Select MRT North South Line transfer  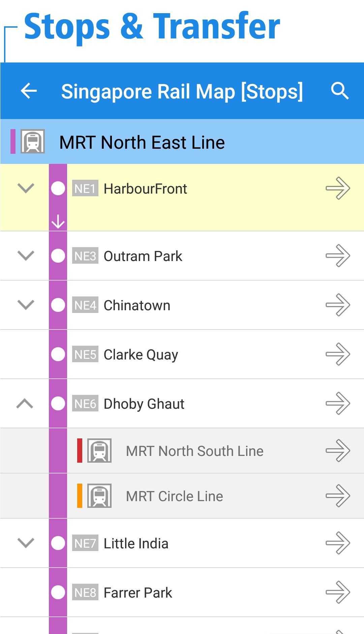(x=194, y=451)
